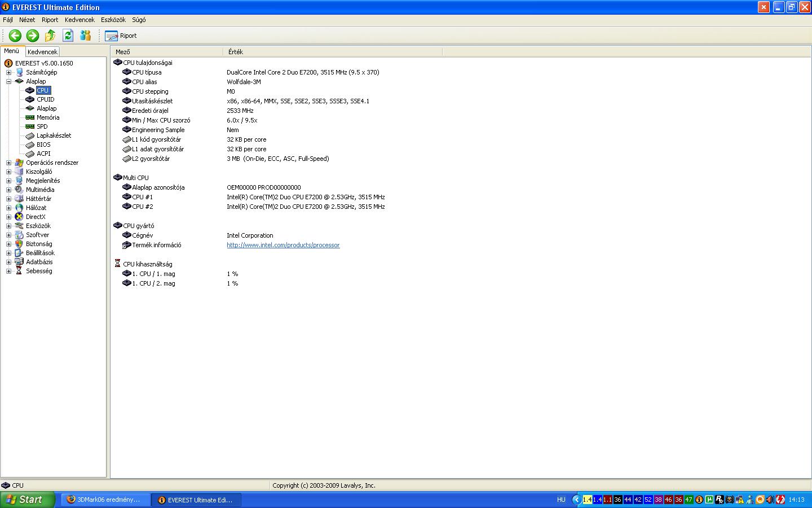Collapse the Alaplap tree node
The height and width of the screenshot is (508, 812).
coord(8,81)
